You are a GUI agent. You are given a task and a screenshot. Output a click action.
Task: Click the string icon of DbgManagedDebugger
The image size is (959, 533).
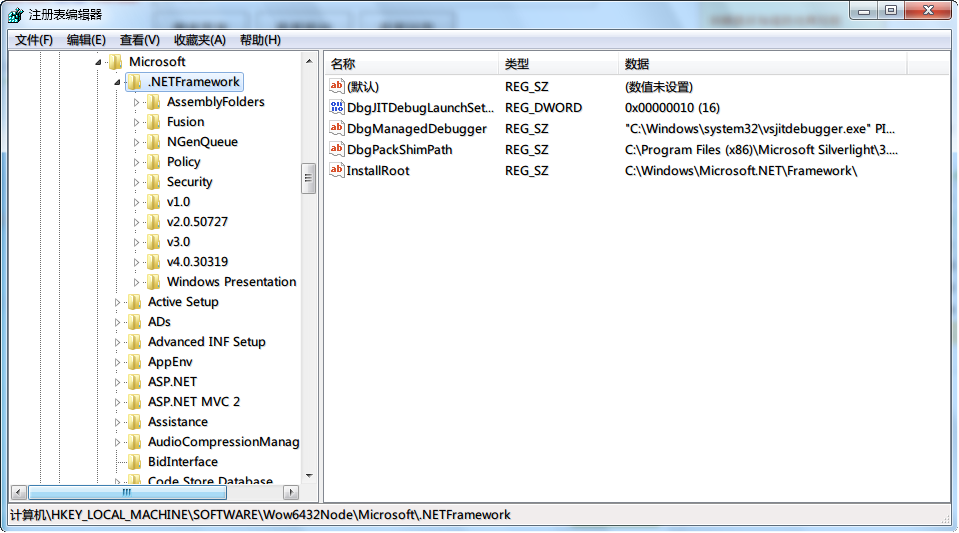[x=336, y=128]
